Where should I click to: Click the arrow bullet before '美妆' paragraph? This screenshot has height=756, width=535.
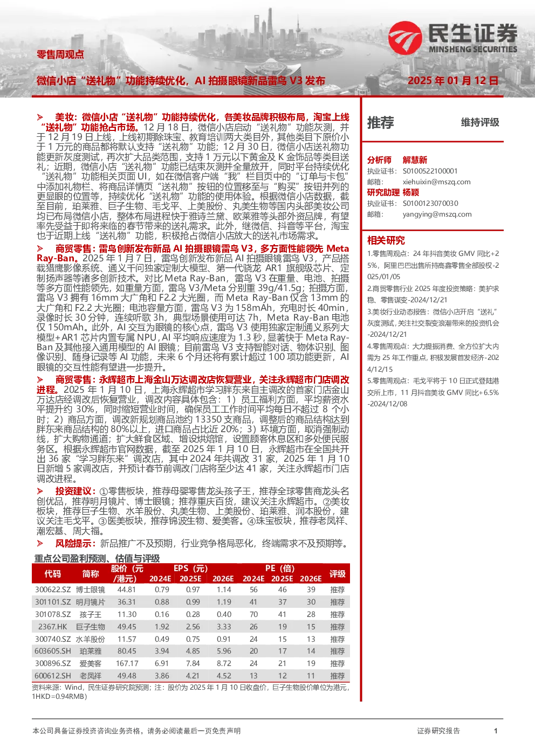(40, 117)
